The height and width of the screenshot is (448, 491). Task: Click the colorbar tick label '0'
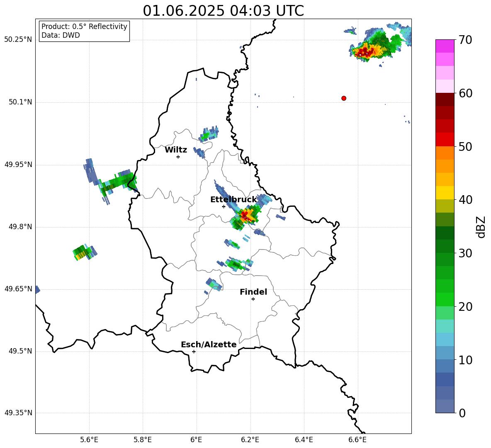click(462, 413)
